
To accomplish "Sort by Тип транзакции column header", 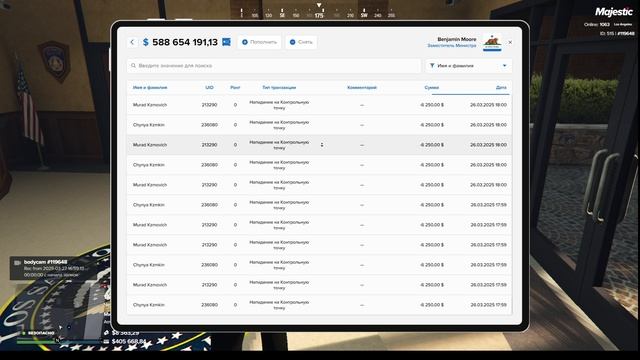I will pos(279,87).
